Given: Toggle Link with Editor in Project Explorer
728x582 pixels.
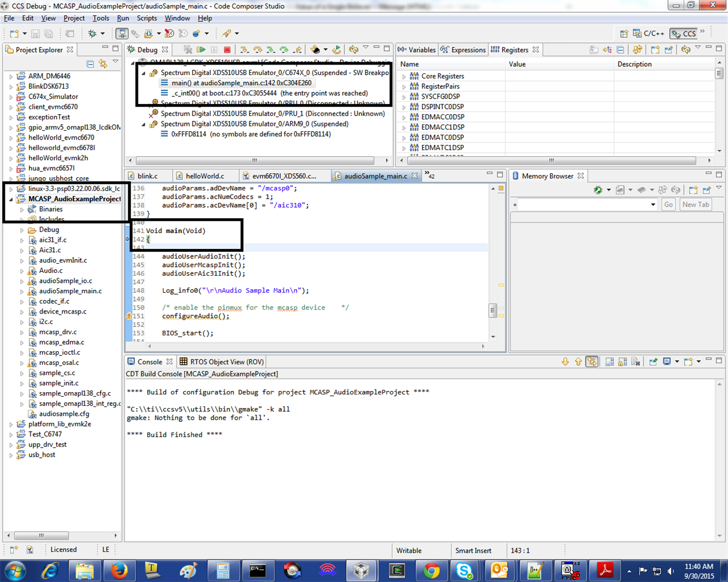Looking at the screenshot, I should [103, 63].
